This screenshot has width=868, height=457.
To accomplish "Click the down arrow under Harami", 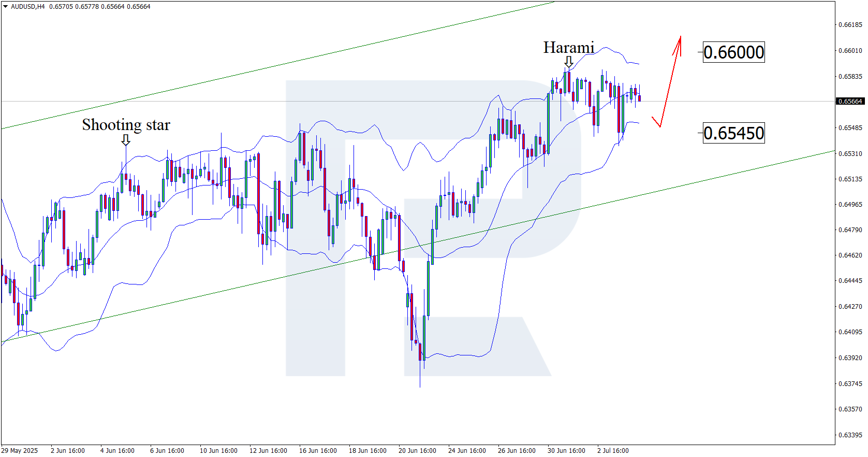I will point(569,62).
